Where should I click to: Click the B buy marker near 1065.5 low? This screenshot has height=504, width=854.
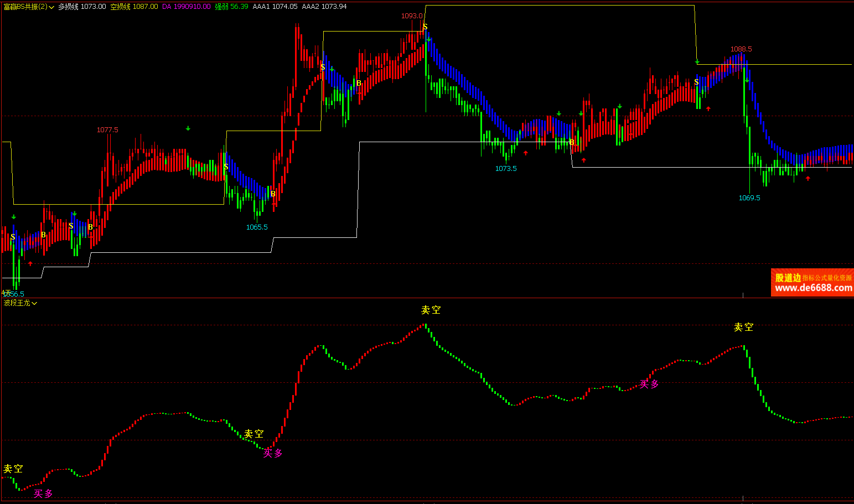click(273, 194)
